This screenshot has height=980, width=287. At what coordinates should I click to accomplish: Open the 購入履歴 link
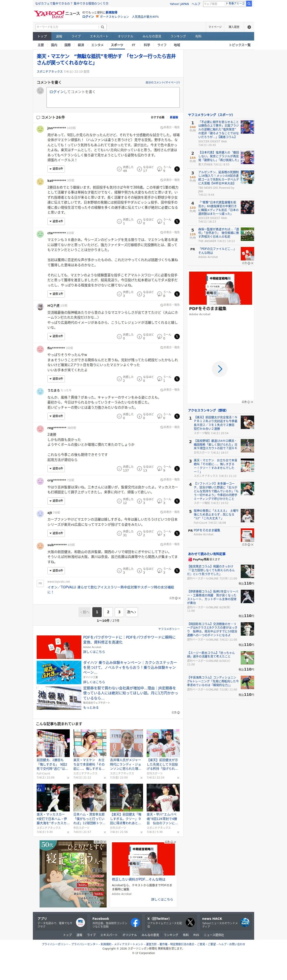pos(234,27)
